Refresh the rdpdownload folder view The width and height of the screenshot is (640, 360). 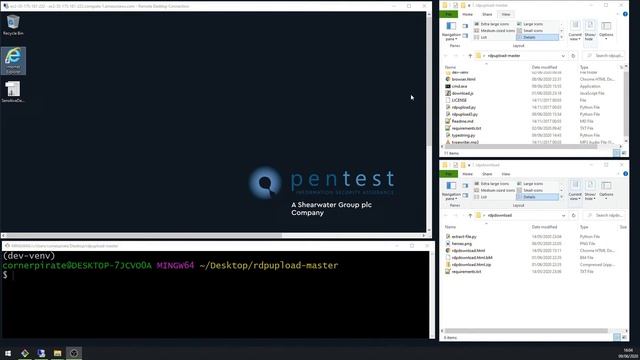573,215
